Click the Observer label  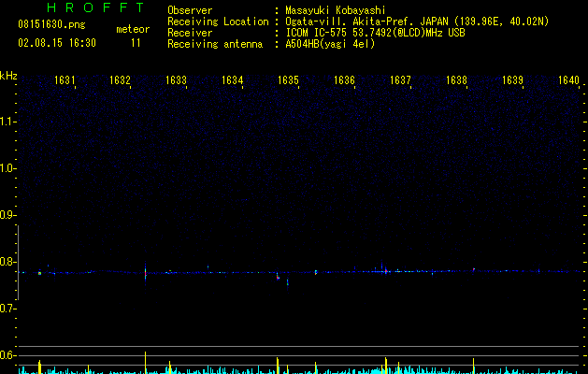[x=190, y=10]
